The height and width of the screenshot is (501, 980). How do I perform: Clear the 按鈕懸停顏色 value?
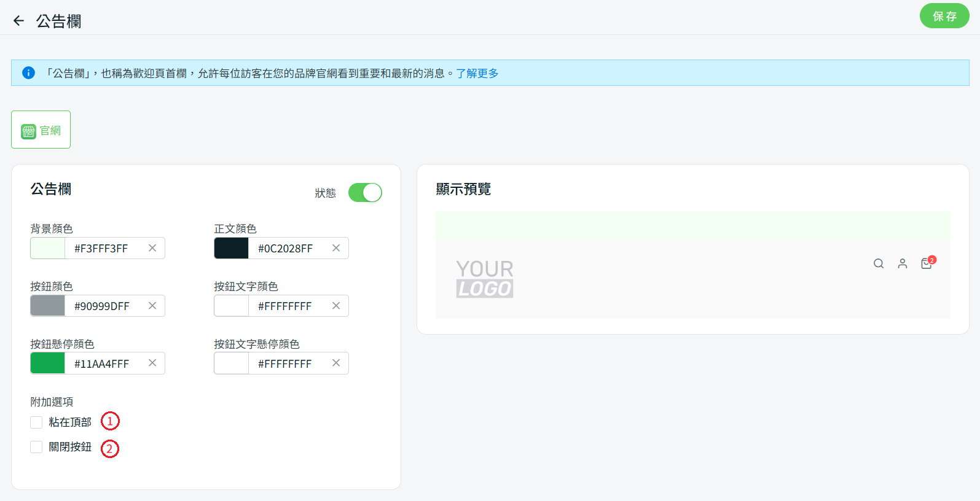click(152, 363)
